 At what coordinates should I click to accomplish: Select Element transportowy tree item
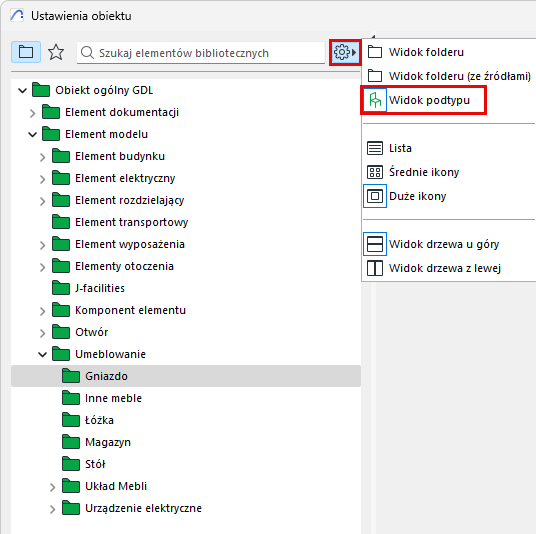tap(132, 222)
